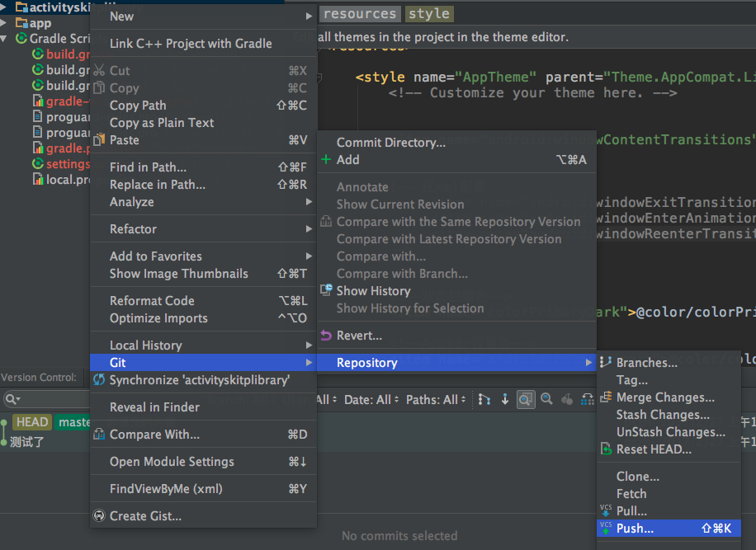Click the down arrow log toolbar icon
Screen dimensions: 756x550
(505, 399)
